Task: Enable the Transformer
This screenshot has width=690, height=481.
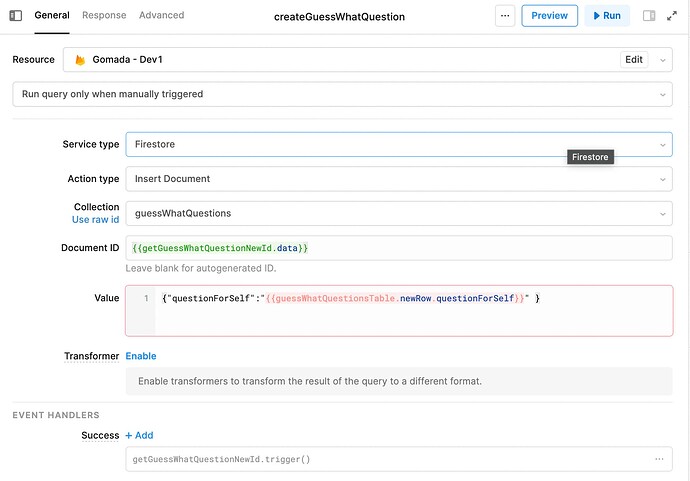Action: point(141,356)
